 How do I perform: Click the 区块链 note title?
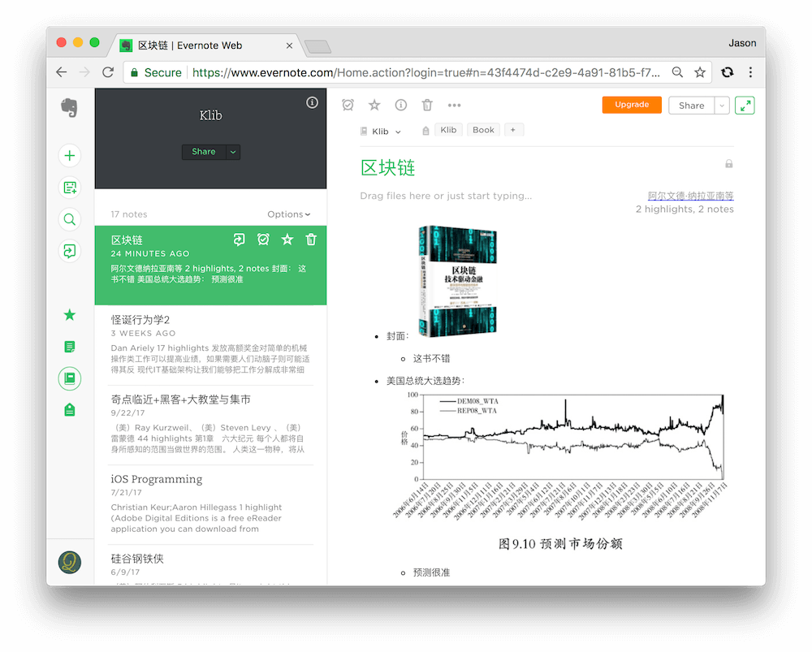click(388, 168)
